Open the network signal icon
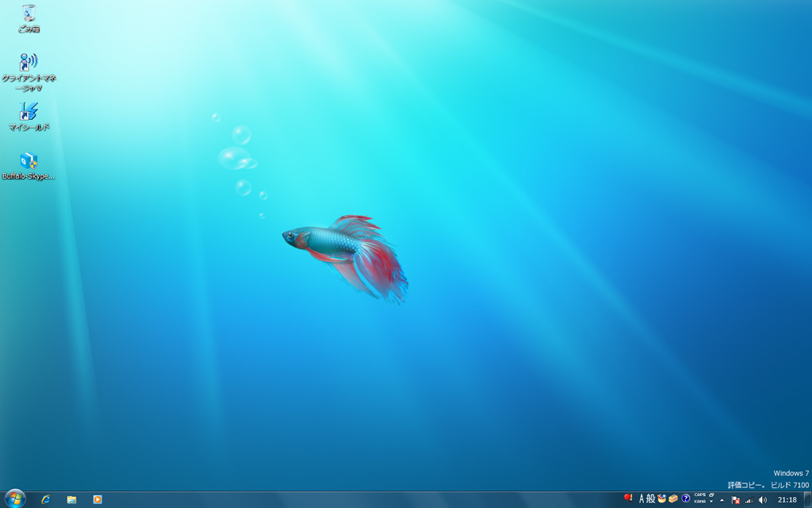The width and height of the screenshot is (812, 508). click(749, 500)
